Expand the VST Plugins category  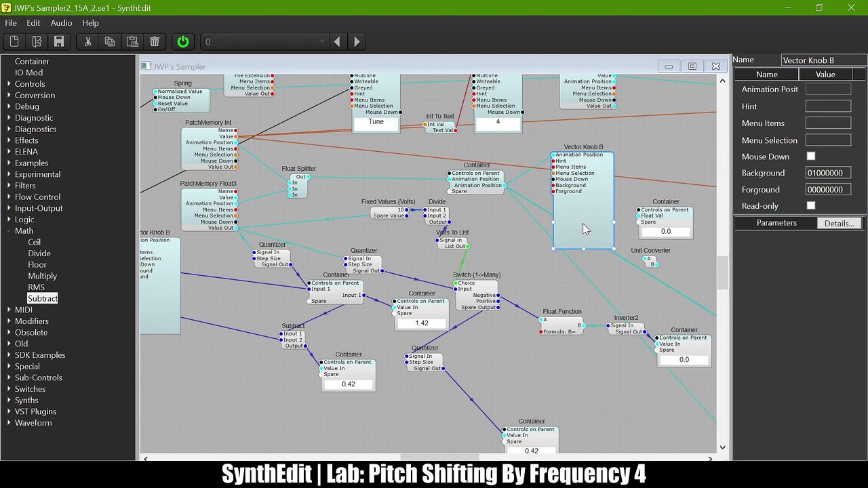click(x=9, y=411)
